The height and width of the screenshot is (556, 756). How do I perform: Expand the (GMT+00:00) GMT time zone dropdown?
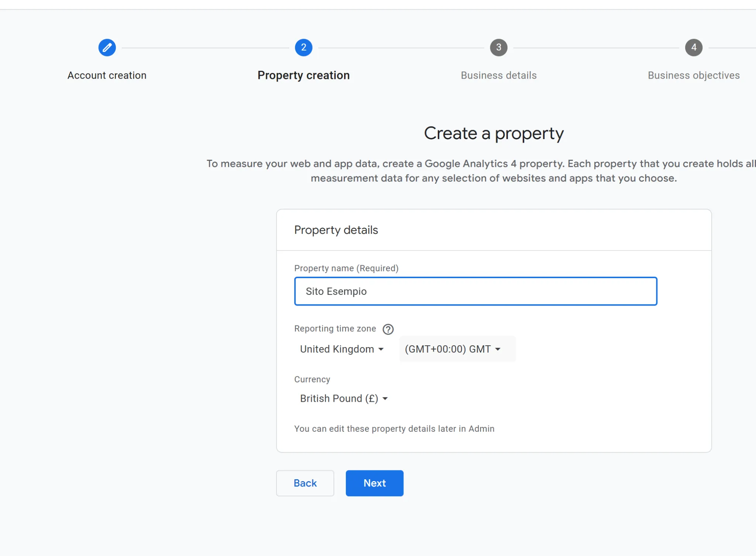[453, 349]
